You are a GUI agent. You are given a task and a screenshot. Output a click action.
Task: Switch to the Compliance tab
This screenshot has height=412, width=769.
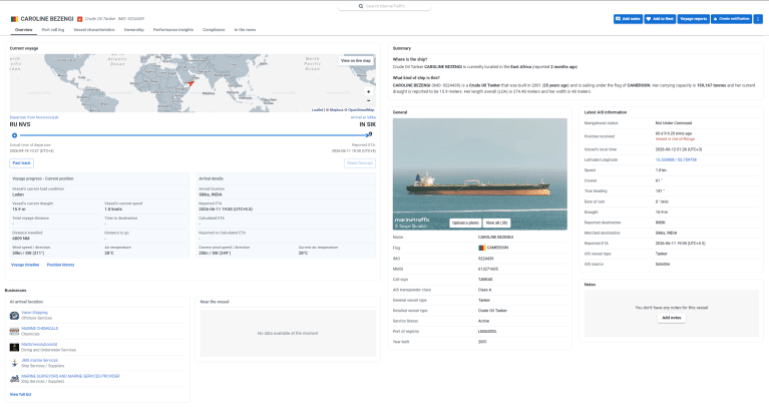point(214,30)
